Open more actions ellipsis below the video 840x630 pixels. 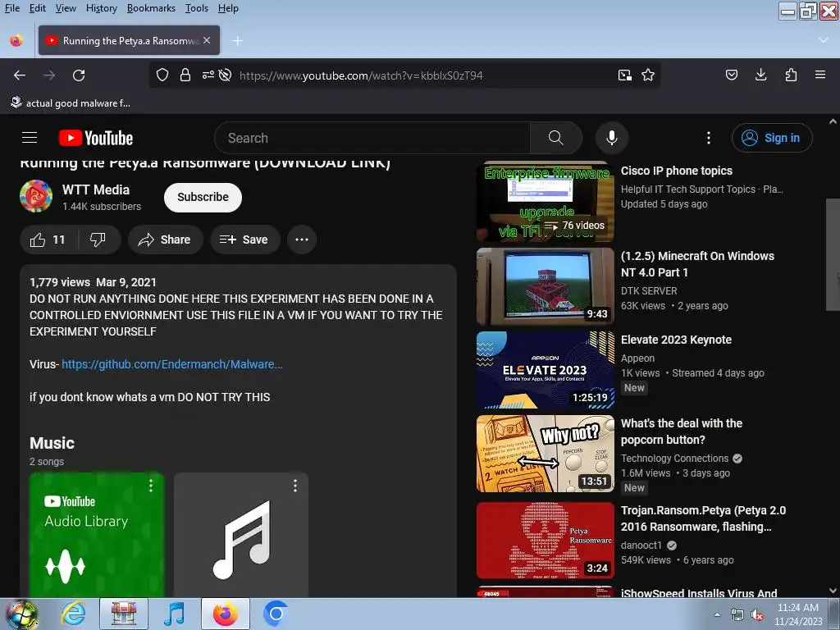[x=302, y=240]
